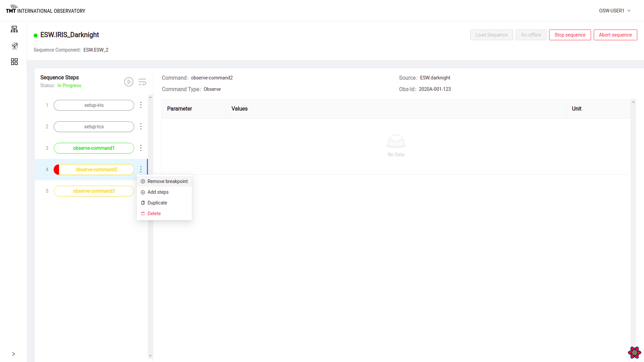
Task: Select the setup-tcs step
Action: pyautogui.click(x=94, y=127)
